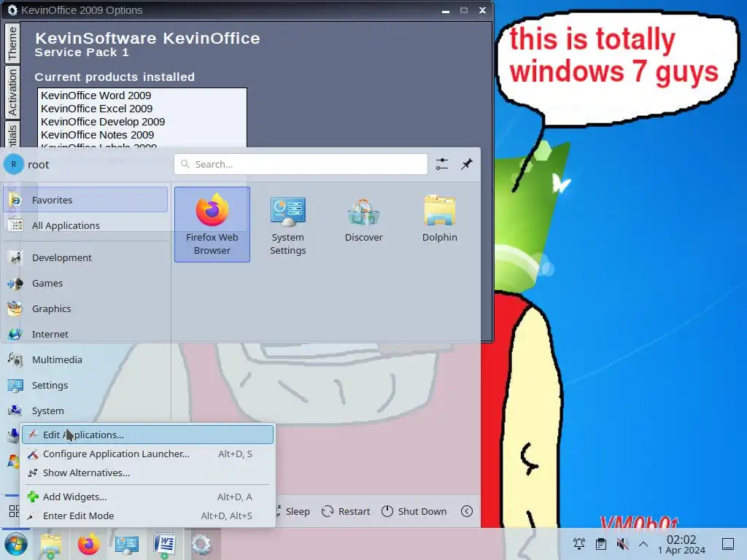Open System Settings from favorites grid
747x560 pixels.
pyautogui.click(x=287, y=225)
